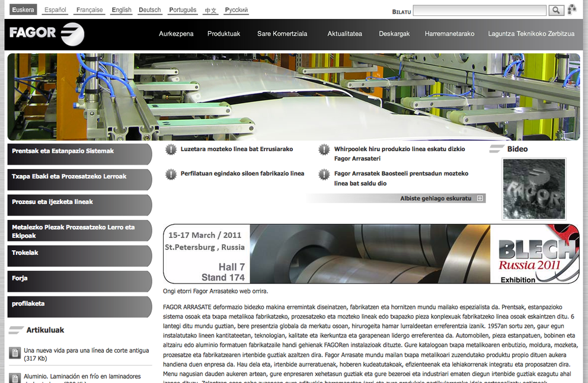588x383 pixels.
Task: Switch language to Chinese 中文
Action: pos(211,10)
